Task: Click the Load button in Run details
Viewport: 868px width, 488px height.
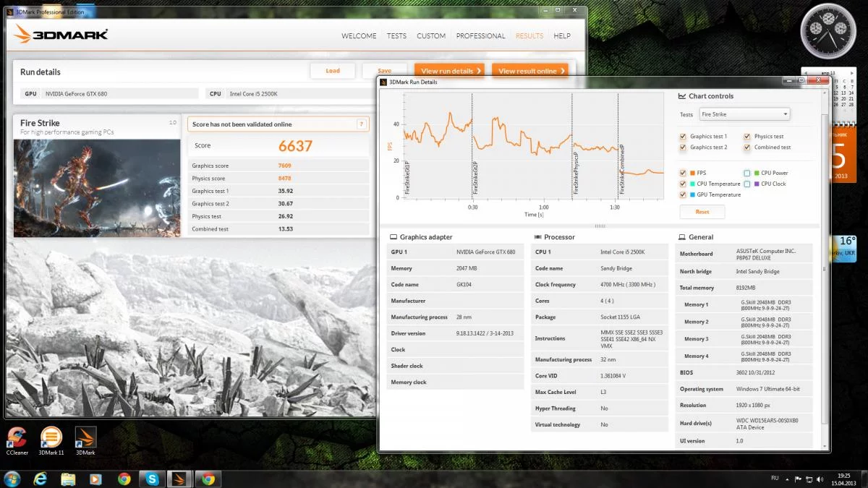Action: click(333, 71)
